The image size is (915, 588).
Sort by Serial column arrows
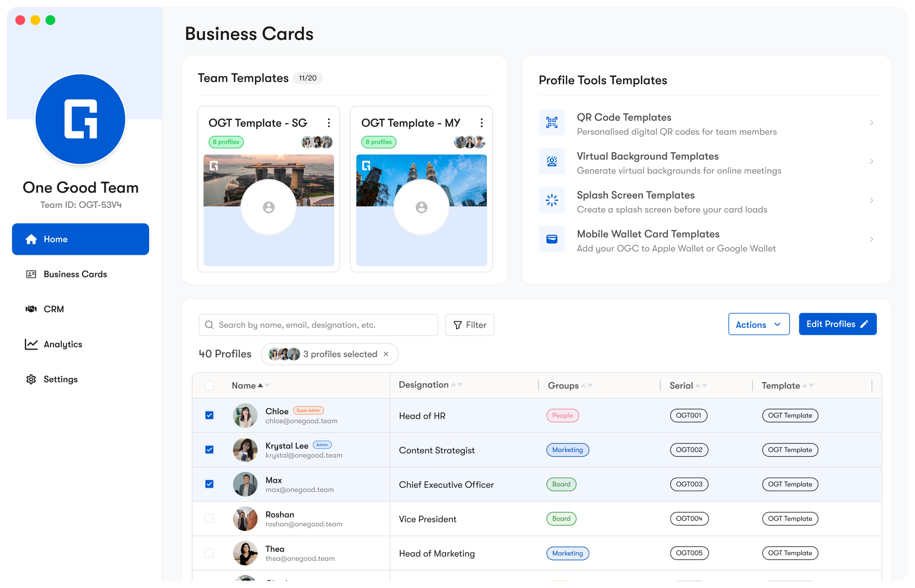coord(701,386)
